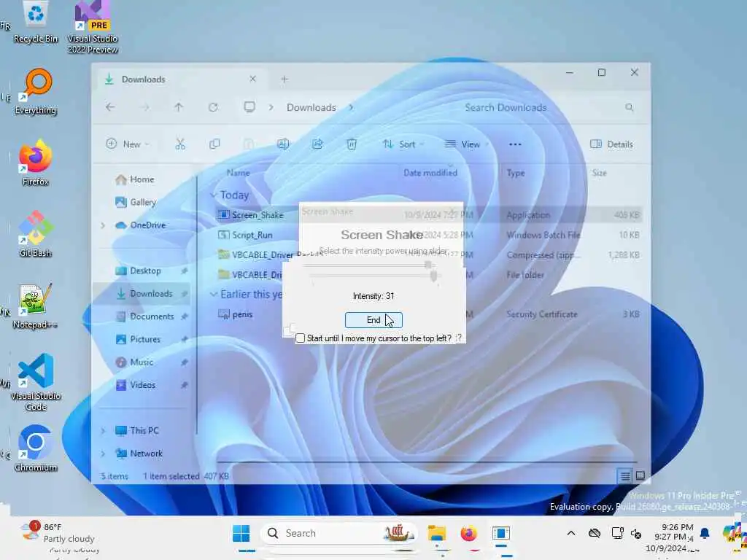This screenshot has height=560, width=747.
Task: Click the Copy icon in Explorer toolbar
Action: tap(214, 144)
